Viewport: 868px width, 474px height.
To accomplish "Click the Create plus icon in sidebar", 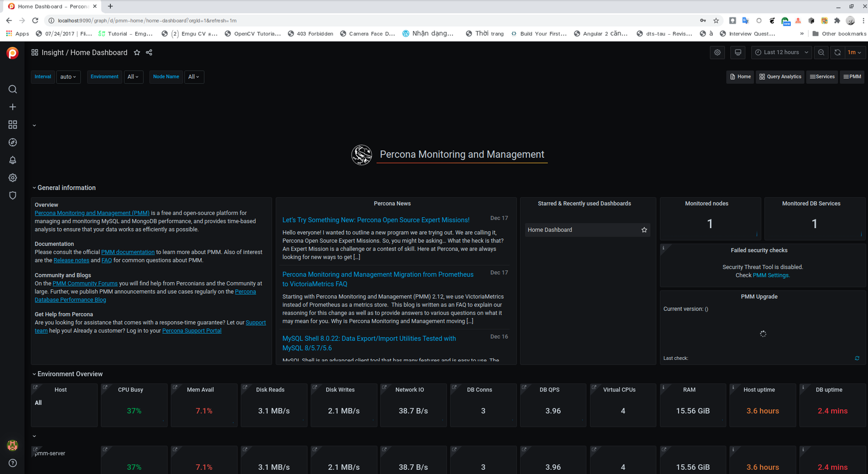I will point(13,107).
